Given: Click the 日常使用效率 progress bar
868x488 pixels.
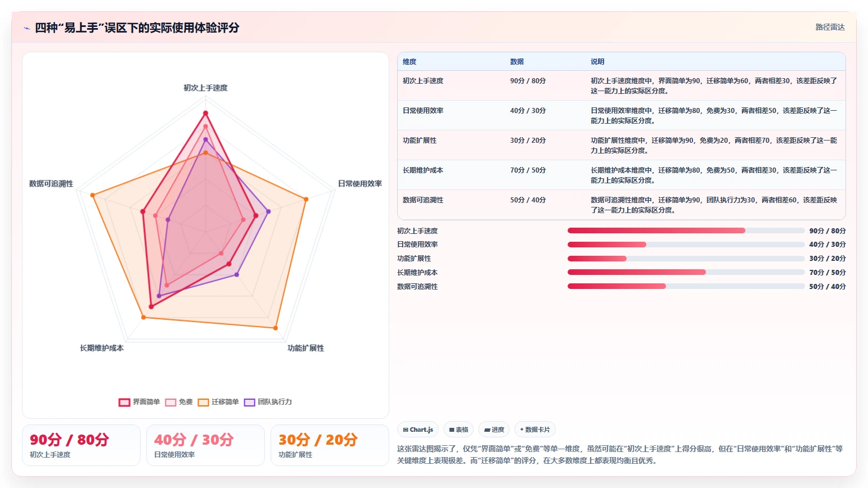Looking at the screenshot, I should click(x=686, y=245).
